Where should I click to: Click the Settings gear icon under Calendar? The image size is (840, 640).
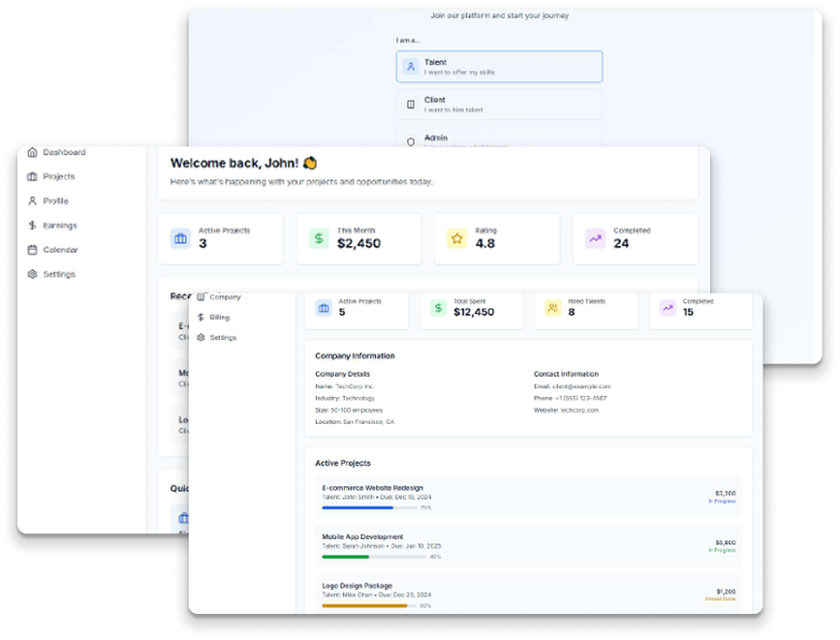[x=33, y=274]
